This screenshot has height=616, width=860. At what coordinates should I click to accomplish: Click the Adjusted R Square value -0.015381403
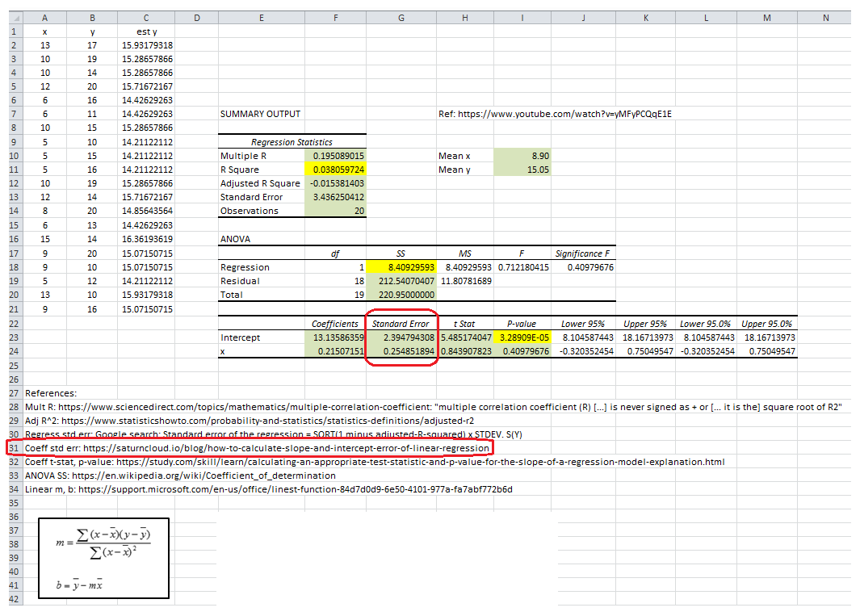336,183
